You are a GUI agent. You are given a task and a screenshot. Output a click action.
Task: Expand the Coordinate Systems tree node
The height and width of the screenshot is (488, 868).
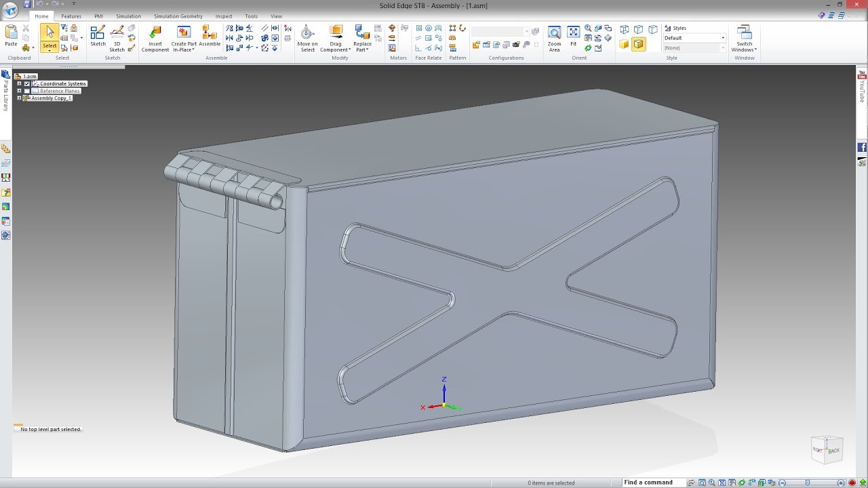click(19, 83)
